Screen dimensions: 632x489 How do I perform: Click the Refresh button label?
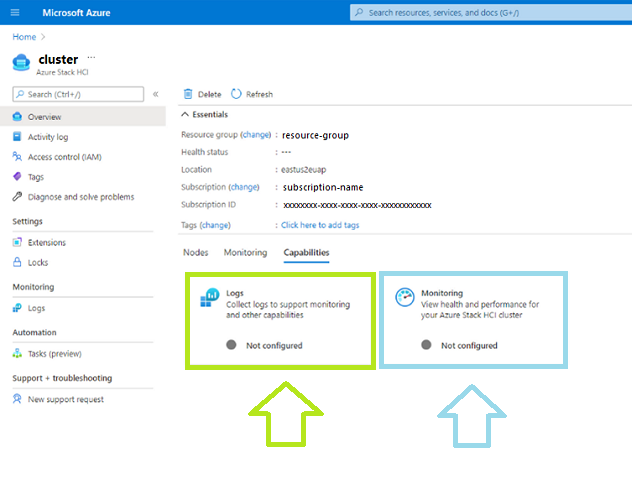click(260, 94)
